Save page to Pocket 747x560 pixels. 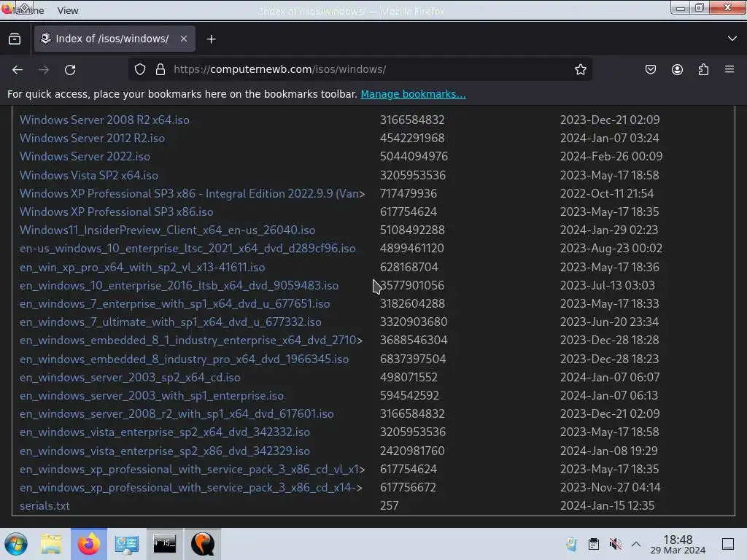[651, 69]
